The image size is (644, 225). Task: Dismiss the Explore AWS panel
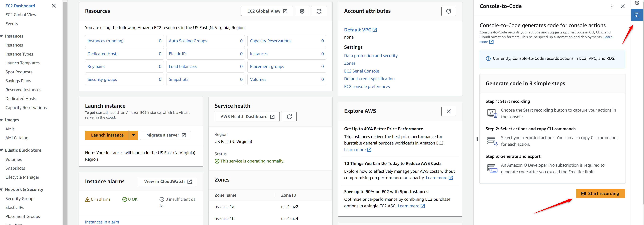pyautogui.click(x=449, y=111)
